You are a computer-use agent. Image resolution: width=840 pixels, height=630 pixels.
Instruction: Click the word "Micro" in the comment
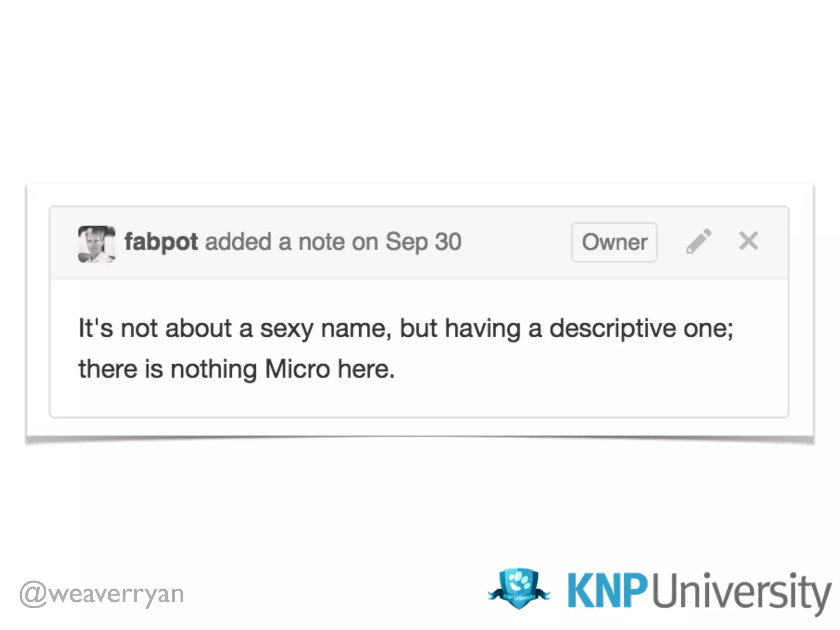pos(298,369)
